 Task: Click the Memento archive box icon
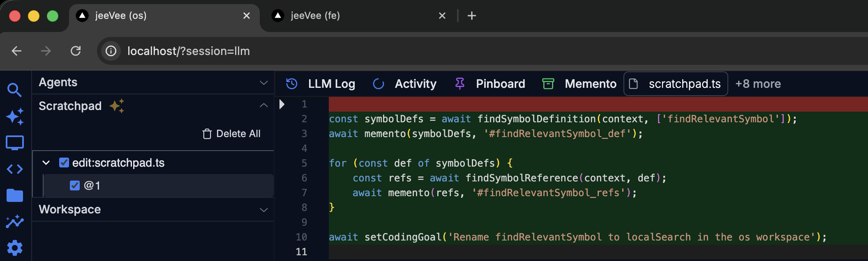(548, 84)
